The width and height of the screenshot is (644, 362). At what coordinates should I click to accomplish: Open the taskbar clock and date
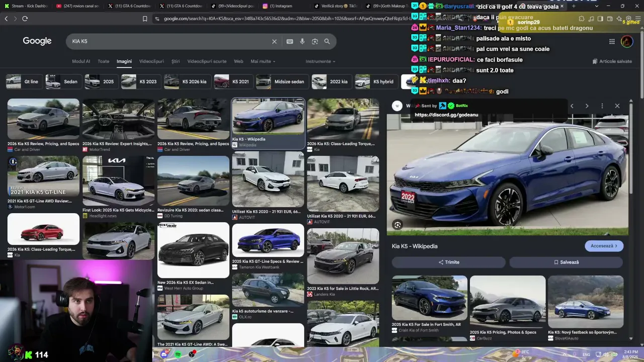[x=630, y=354]
